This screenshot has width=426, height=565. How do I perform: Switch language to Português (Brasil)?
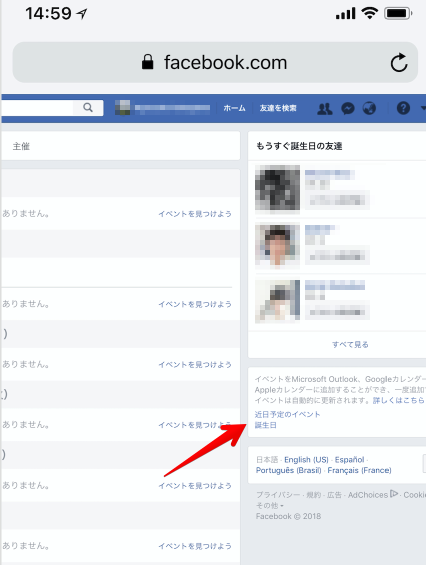pyautogui.click(x=289, y=470)
